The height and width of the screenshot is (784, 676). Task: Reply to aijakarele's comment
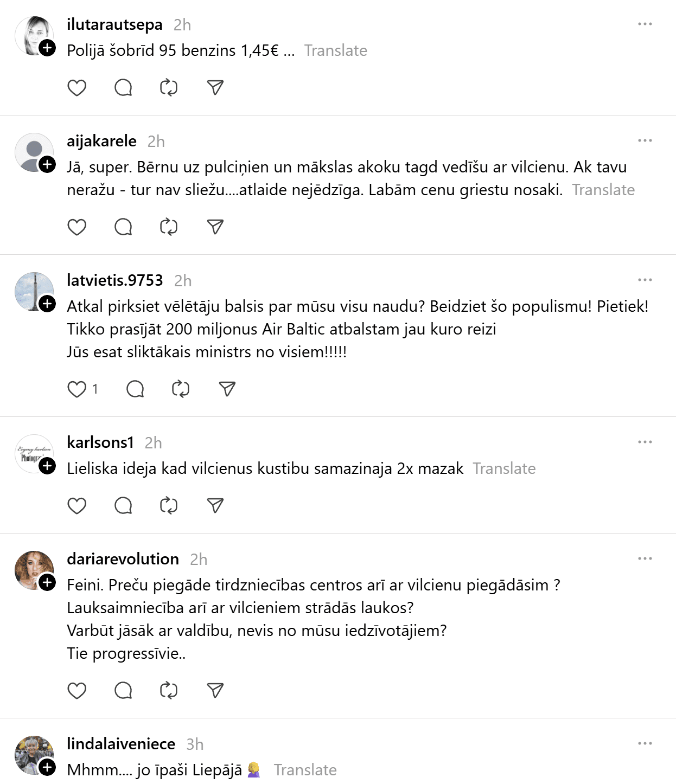(x=123, y=227)
